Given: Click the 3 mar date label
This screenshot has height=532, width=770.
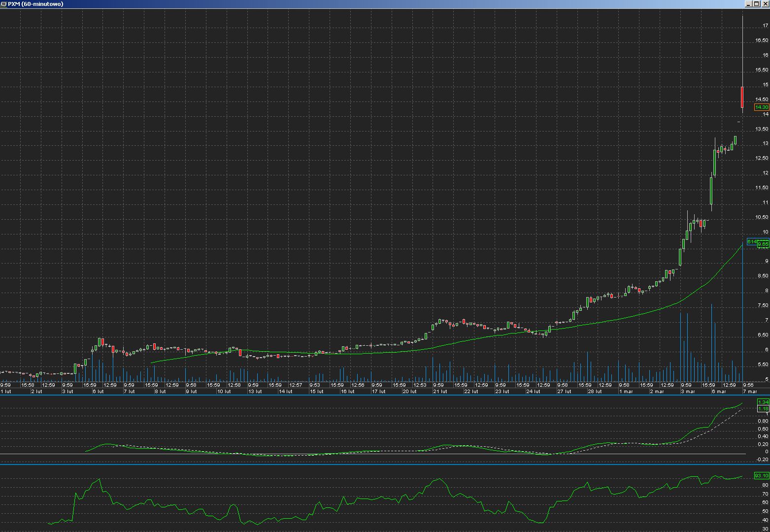Looking at the screenshot, I should pos(688,392).
